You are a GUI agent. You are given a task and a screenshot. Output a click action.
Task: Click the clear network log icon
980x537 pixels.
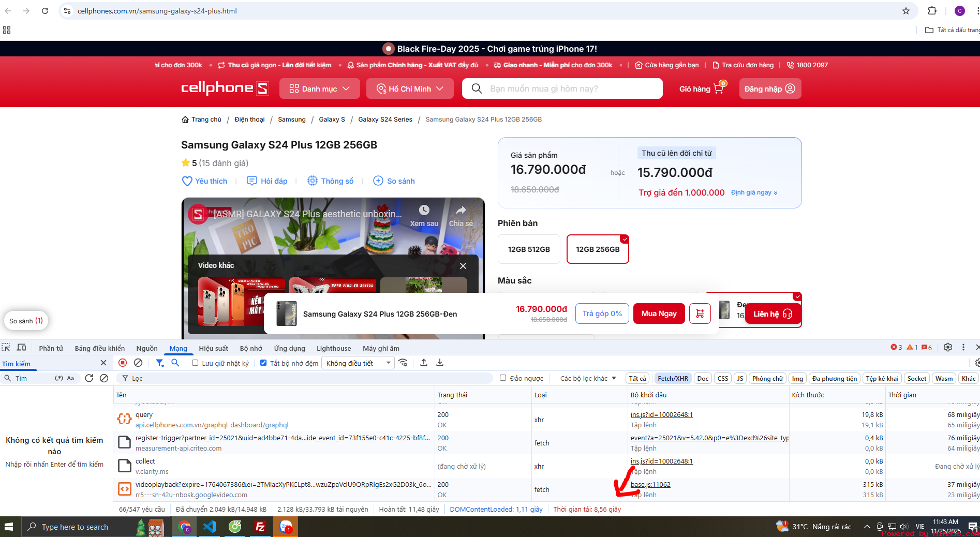coord(138,363)
